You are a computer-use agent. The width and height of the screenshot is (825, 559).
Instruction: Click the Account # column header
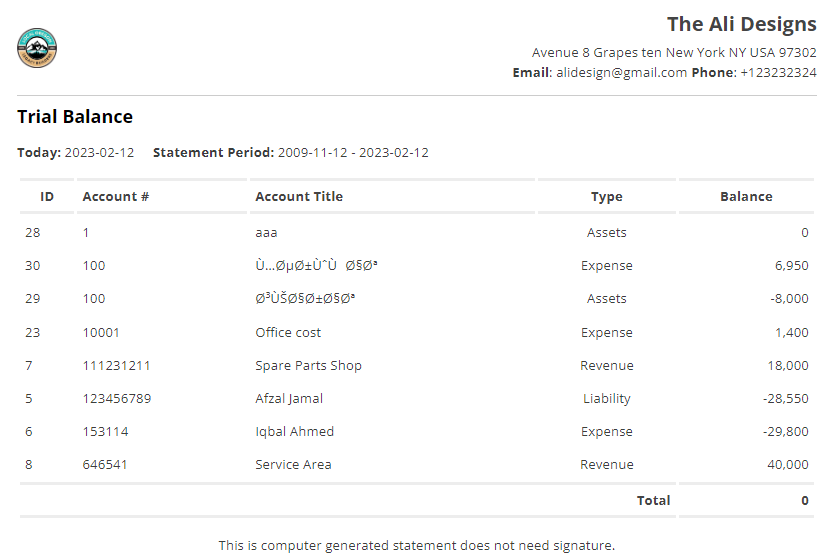pos(116,196)
